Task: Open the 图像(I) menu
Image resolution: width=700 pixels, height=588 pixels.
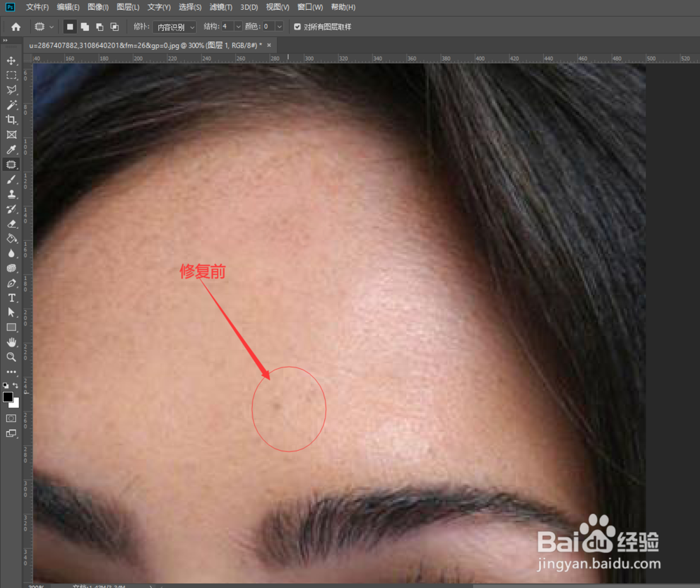Action: pyautogui.click(x=98, y=7)
